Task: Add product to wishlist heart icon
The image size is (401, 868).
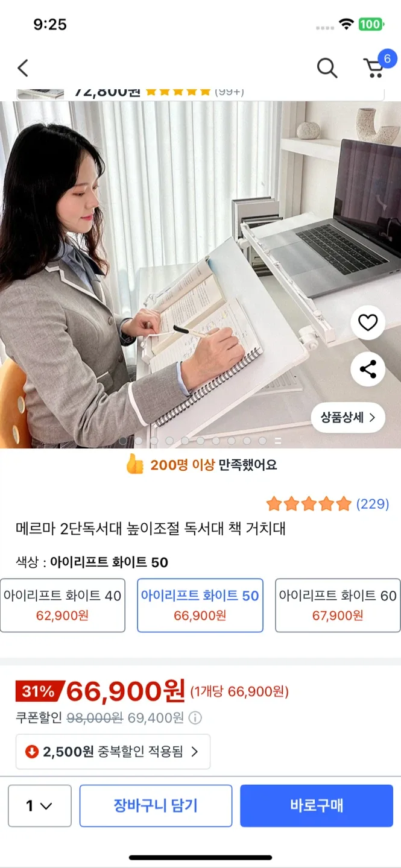Action: (368, 323)
